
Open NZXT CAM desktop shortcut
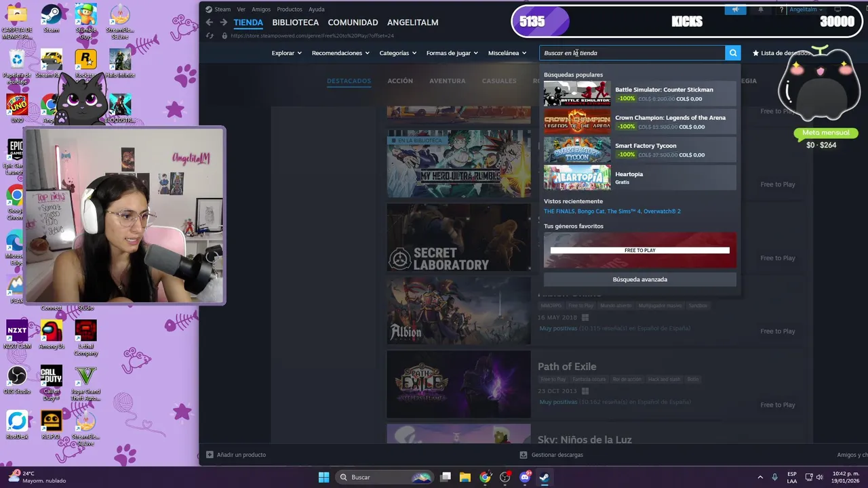(x=17, y=335)
